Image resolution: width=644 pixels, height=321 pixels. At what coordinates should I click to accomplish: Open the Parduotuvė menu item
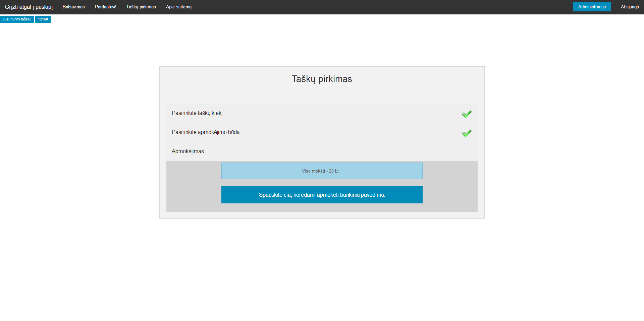point(105,7)
